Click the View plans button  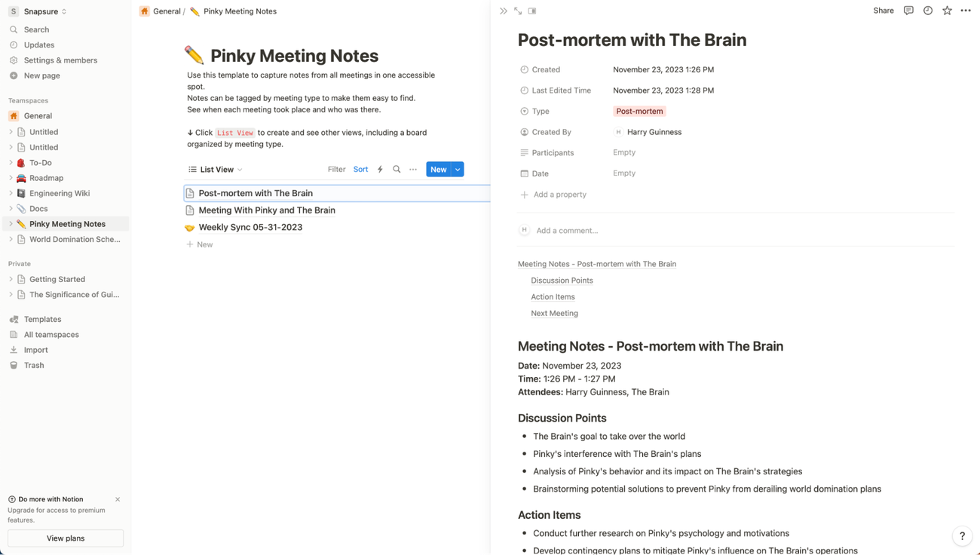[66, 538]
